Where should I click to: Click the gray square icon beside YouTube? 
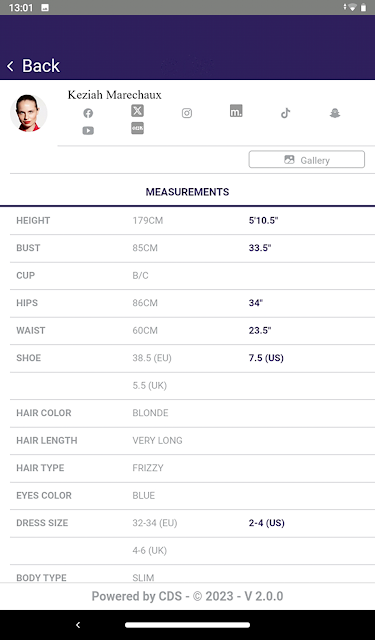(x=138, y=128)
